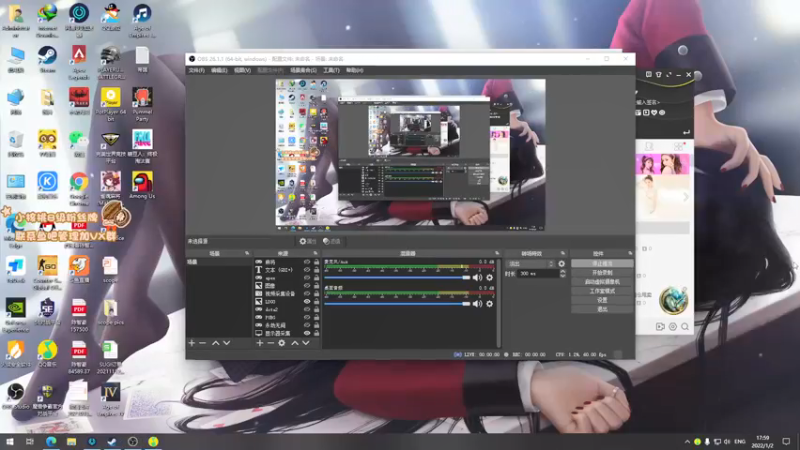This screenshot has width=800, height=450.
Task: Open PotPlayer 64 bit desktop shortcut
Action: [x=111, y=104]
